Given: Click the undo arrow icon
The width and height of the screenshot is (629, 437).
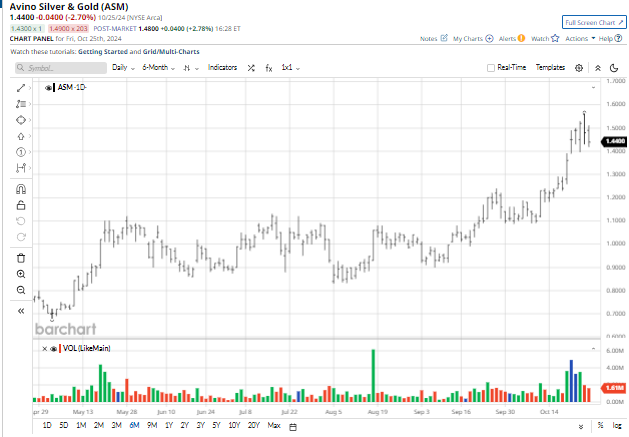Looking at the screenshot, I should tap(21, 221).
